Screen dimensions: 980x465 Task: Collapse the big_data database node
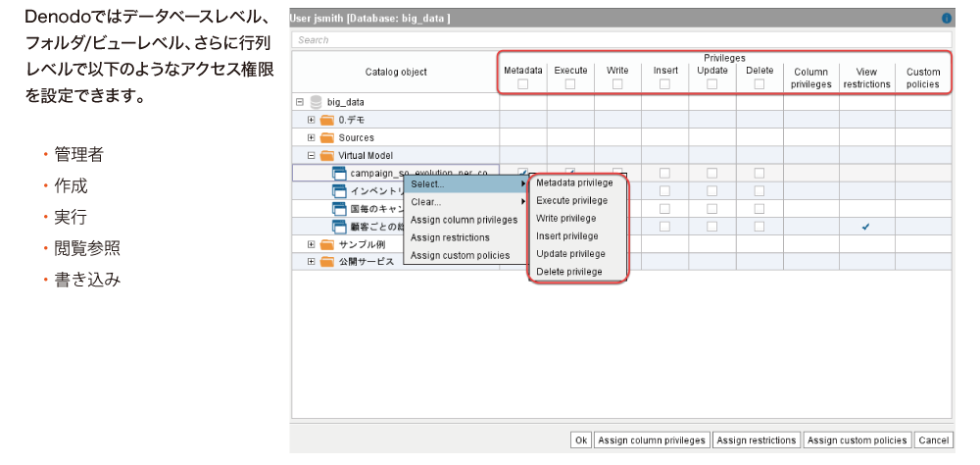click(299, 102)
